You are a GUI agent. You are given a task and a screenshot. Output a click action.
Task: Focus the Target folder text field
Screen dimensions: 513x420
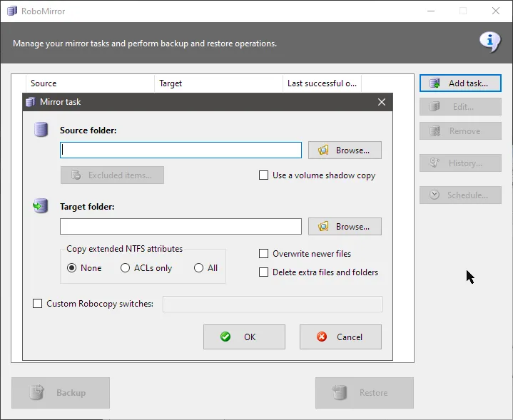181,227
